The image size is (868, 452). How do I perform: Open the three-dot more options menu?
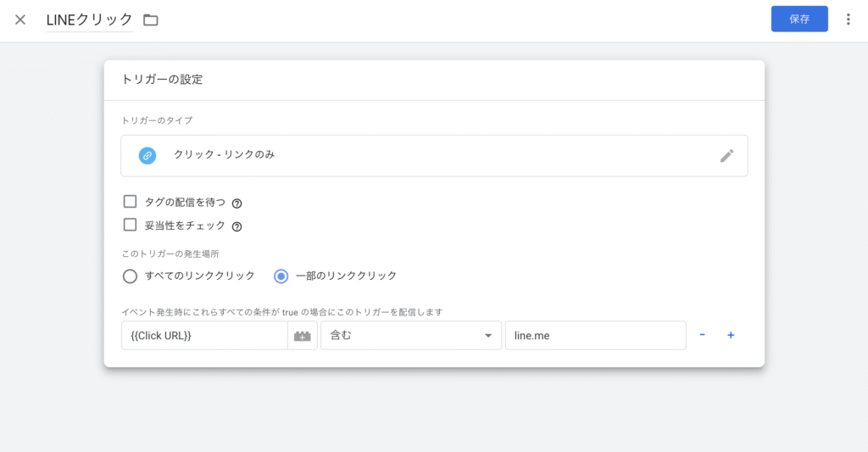pyautogui.click(x=849, y=20)
